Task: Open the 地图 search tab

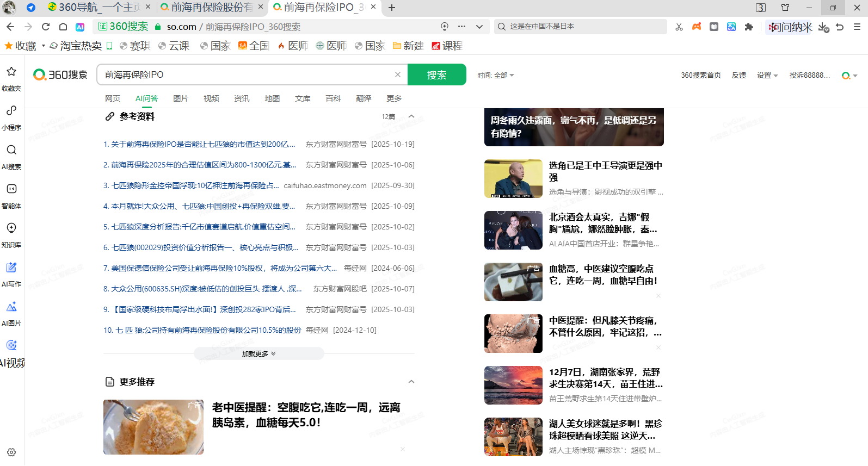Action: [x=272, y=98]
